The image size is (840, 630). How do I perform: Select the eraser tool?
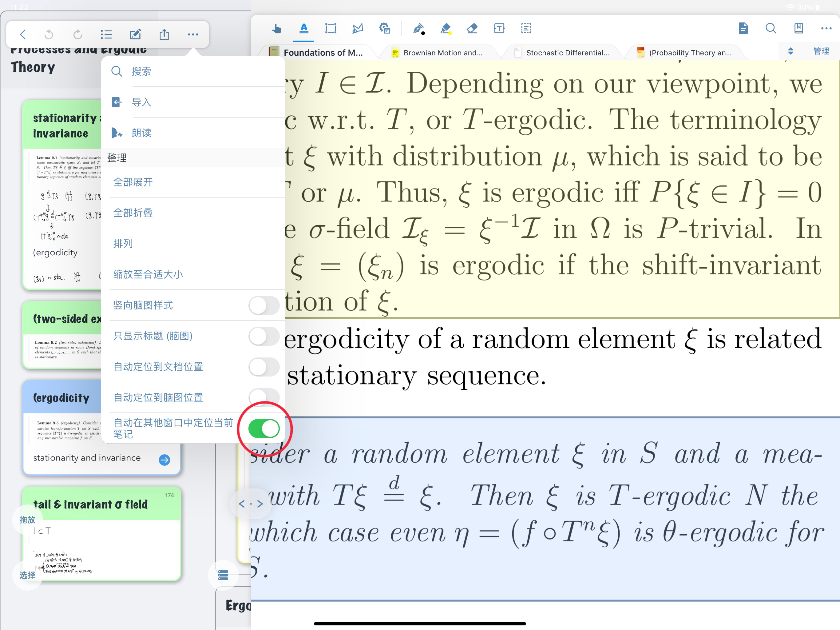472,29
